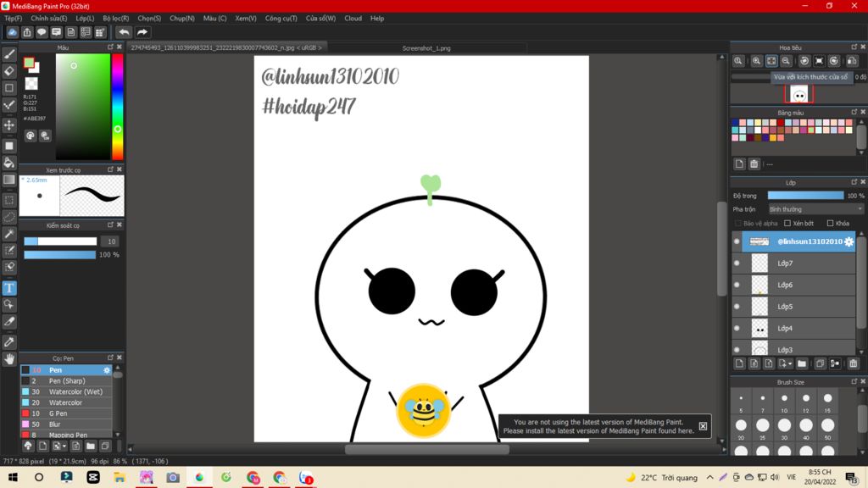This screenshot has height=488, width=868.
Task: Click the cloud save toolbar icon
Action: [x=12, y=32]
